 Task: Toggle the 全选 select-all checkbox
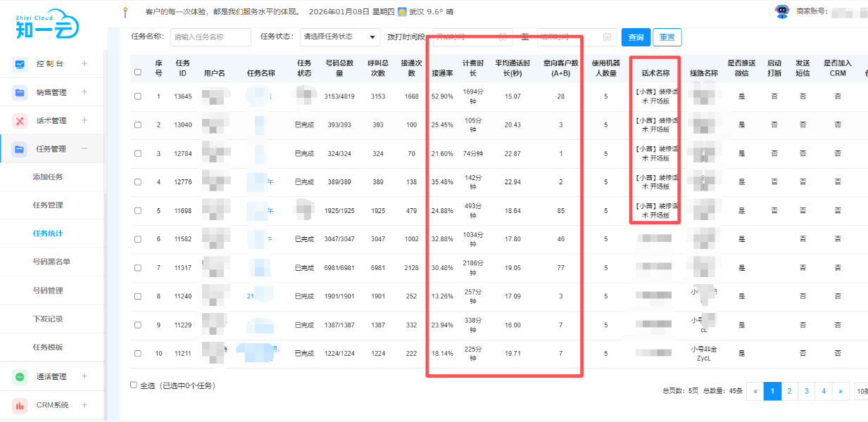tap(134, 385)
